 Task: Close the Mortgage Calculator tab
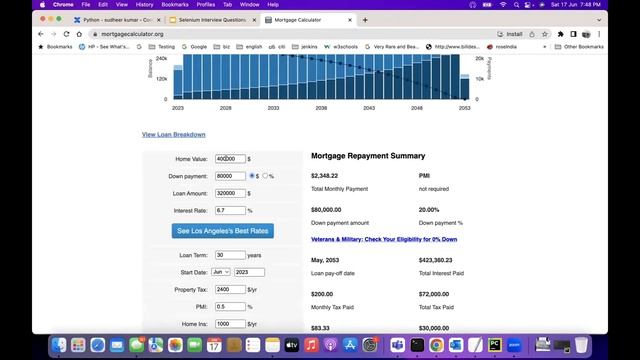click(350, 20)
